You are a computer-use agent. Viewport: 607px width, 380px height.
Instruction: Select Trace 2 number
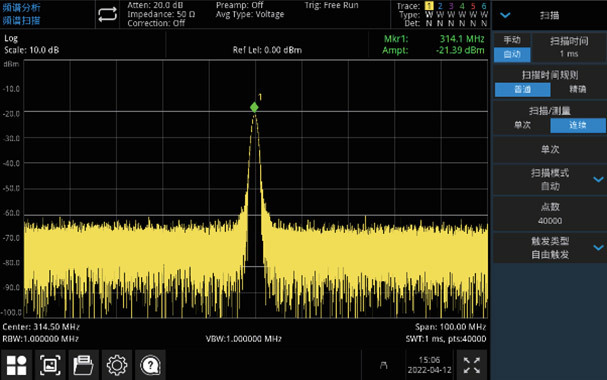coord(440,6)
